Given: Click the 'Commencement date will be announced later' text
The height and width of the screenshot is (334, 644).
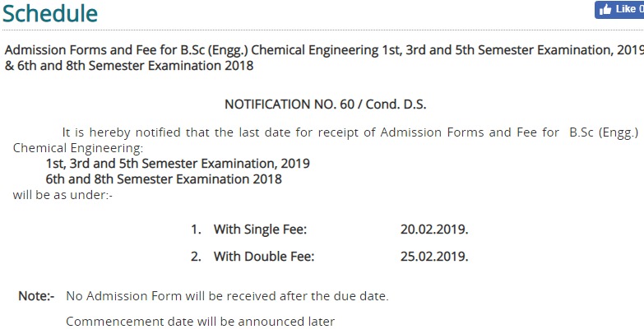Looking at the screenshot, I should (x=200, y=322).
